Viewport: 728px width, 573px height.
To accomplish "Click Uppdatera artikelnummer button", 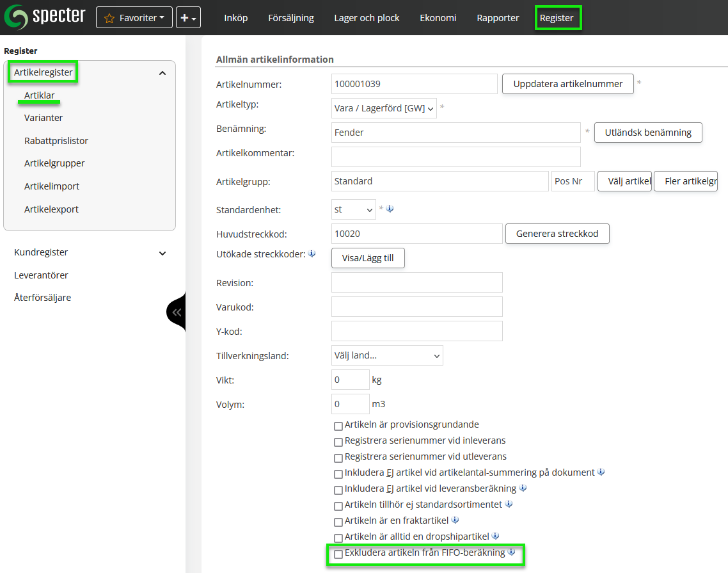I will click(x=567, y=84).
